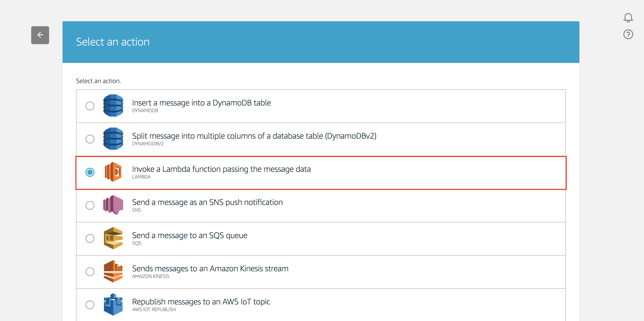
Task: Open the notifications bell
Action: [628, 17]
